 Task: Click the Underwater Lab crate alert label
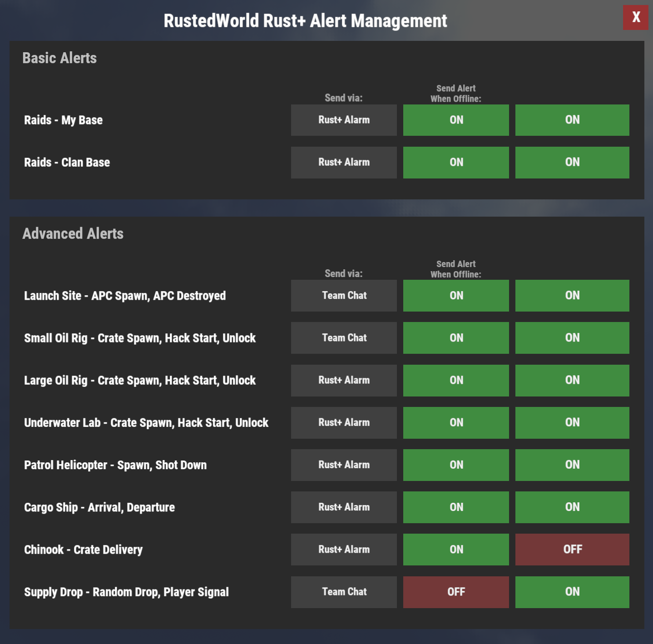[146, 423]
